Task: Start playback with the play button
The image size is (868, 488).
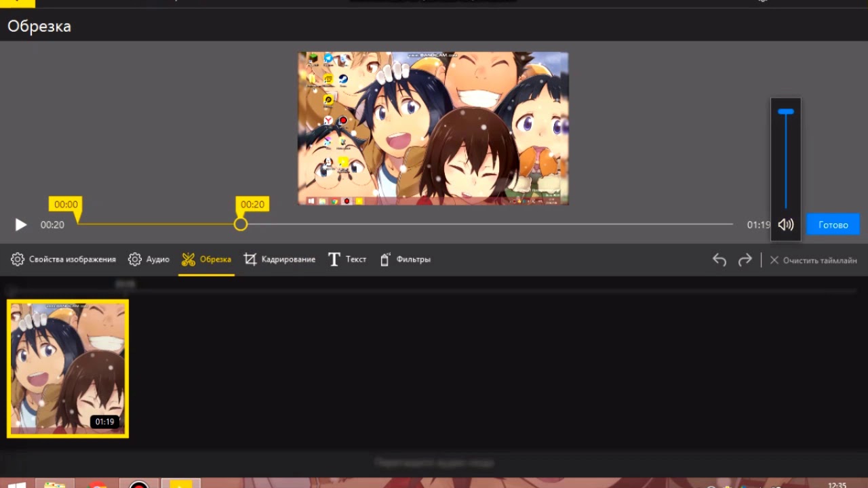Action: [20, 225]
